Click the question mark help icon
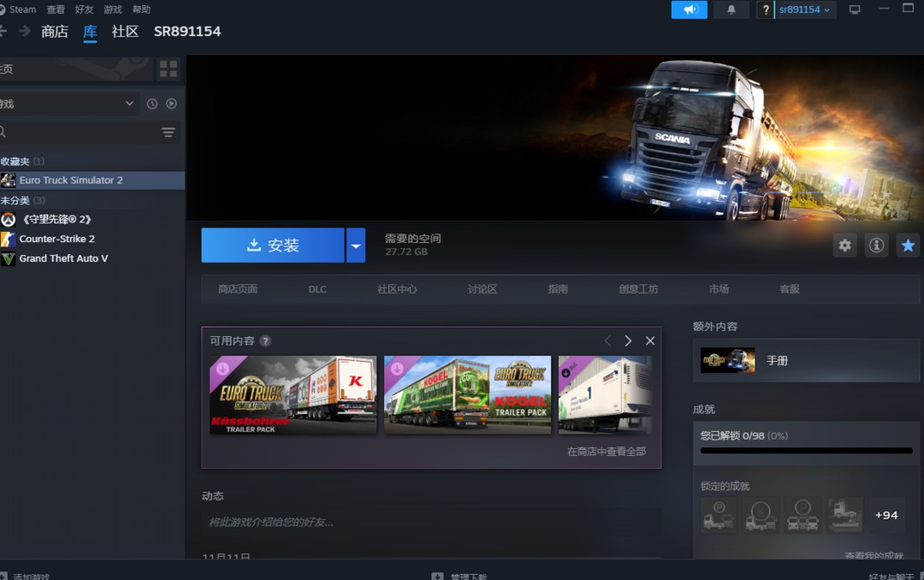The height and width of the screenshot is (580, 924). tap(766, 9)
